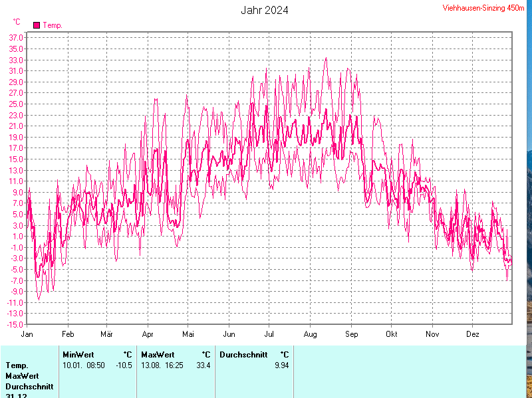Click the 37.0 label on temperature axis
Image resolution: width=532 pixels, height=398 pixels.
pos(17,38)
